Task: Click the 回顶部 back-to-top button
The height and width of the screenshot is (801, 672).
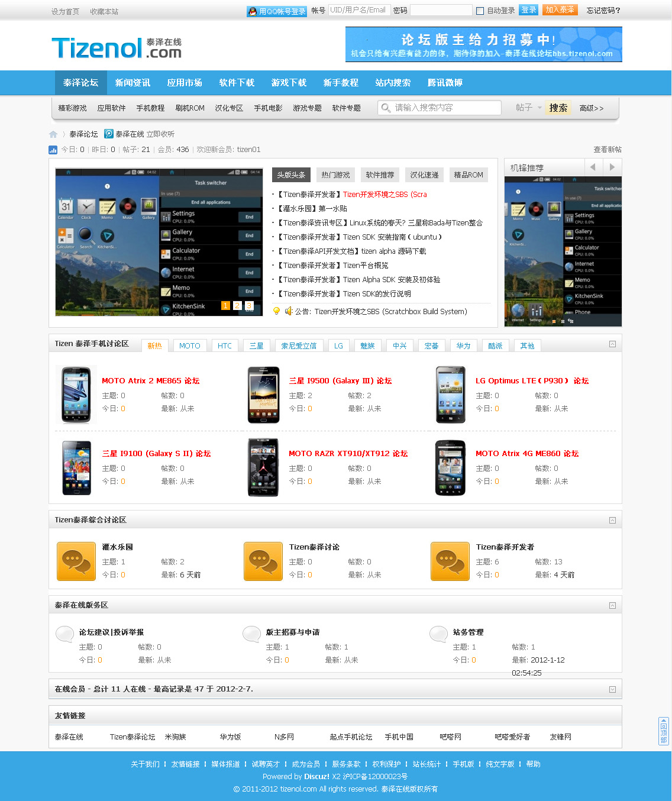Action: tap(664, 731)
